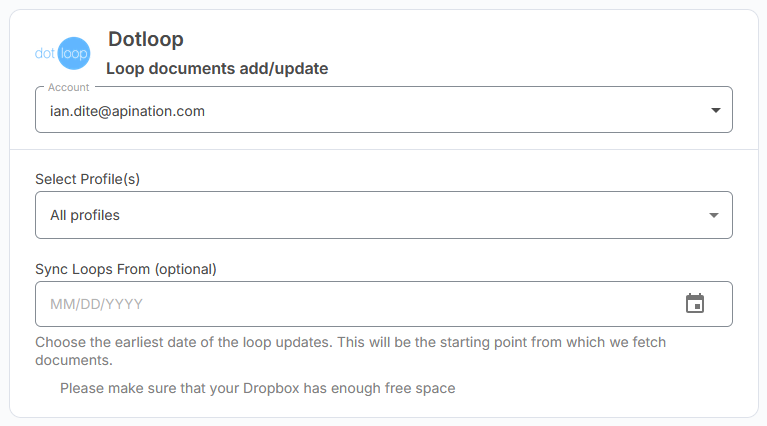Click the Sync Loops From (optional) label
767x426 pixels.
126,269
